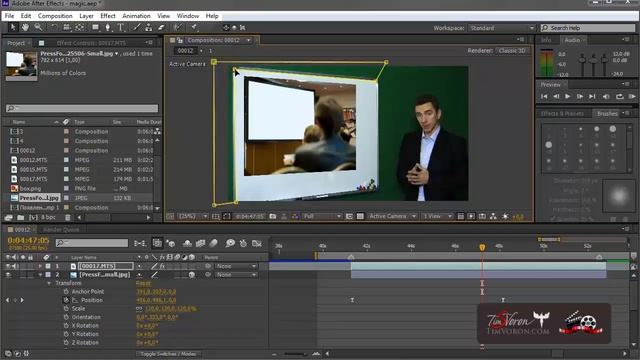Switch to Render Queue tab
This screenshot has height=360, width=640.
click(61, 230)
